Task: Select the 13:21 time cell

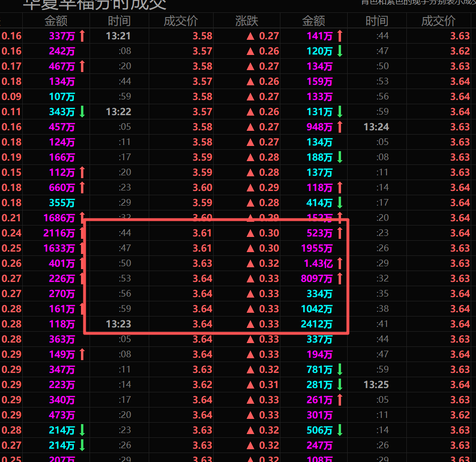Action: click(118, 36)
